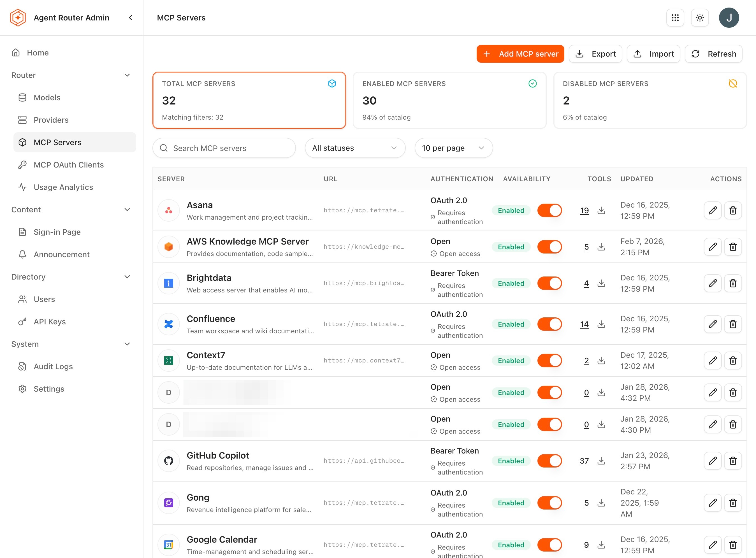Delete the Google Calendar server

tap(733, 545)
